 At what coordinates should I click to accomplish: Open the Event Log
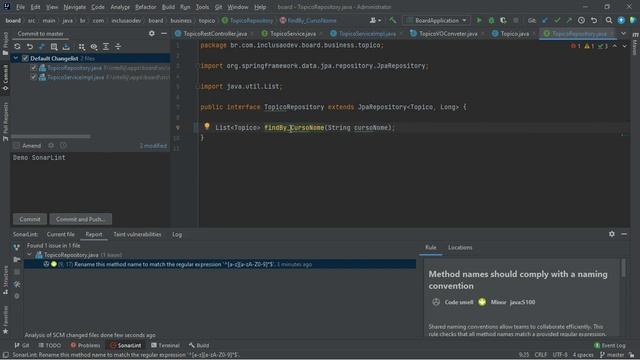click(610, 345)
